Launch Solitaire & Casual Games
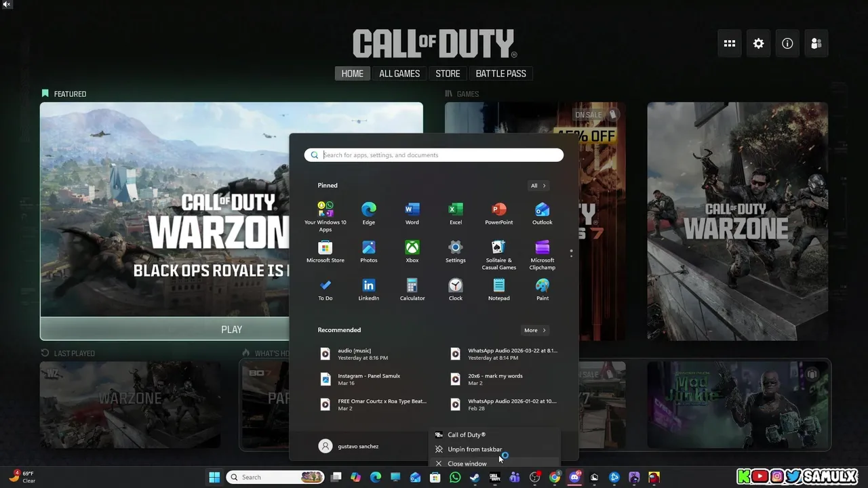 tap(498, 254)
